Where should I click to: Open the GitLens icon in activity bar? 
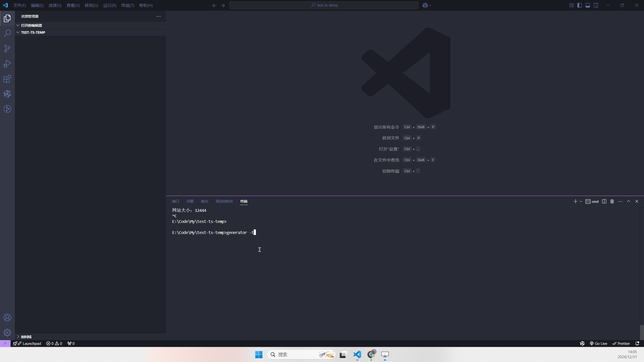pyautogui.click(x=7, y=94)
